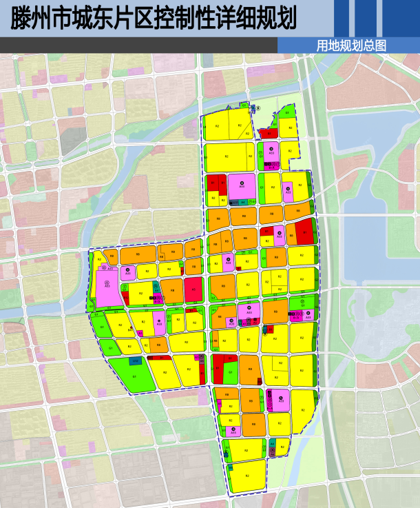The image size is (420, 508).
Task: Click the subtitle 用地规划总图
Action: coord(351,45)
